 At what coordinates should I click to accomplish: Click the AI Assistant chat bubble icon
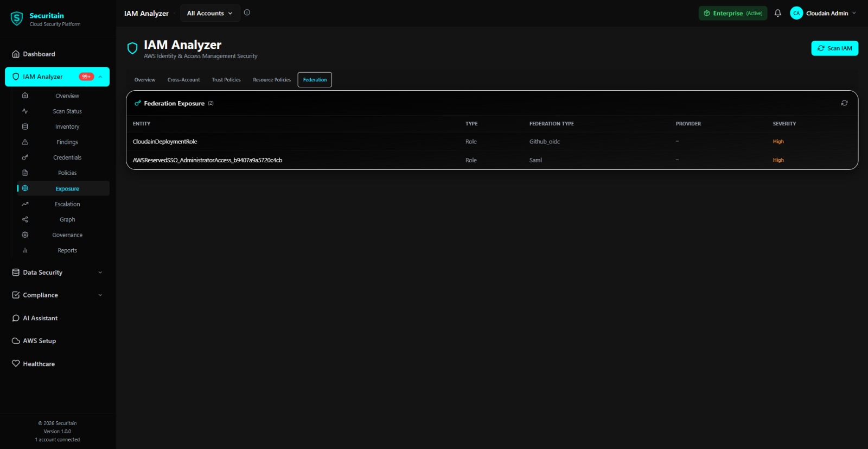[x=16, y=318]
